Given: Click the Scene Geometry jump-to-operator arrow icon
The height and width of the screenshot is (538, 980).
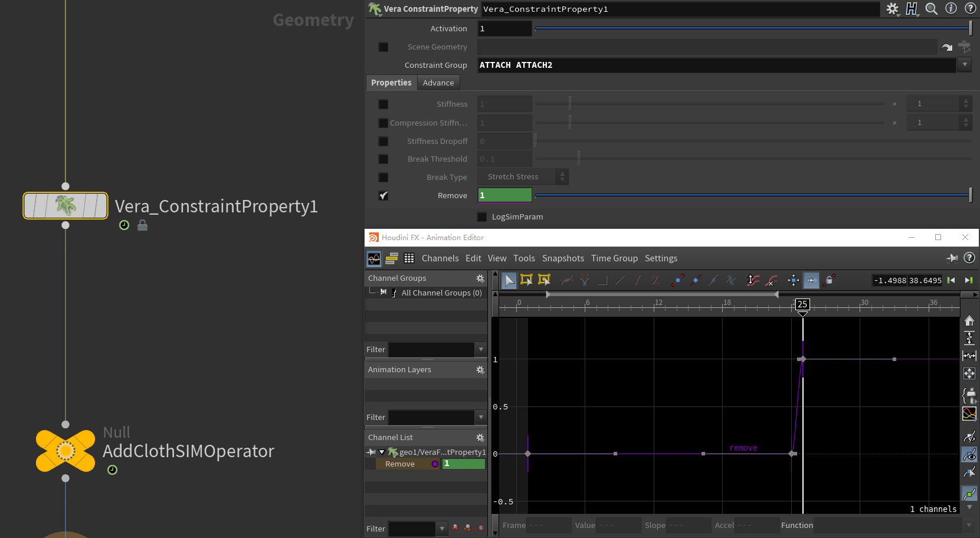Looking at the screenshot, I should click(x=947, y=47).
